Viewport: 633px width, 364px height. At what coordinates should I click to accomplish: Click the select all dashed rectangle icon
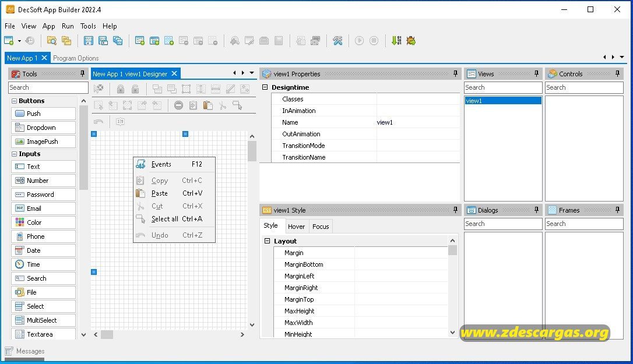[x=237, y=105]
